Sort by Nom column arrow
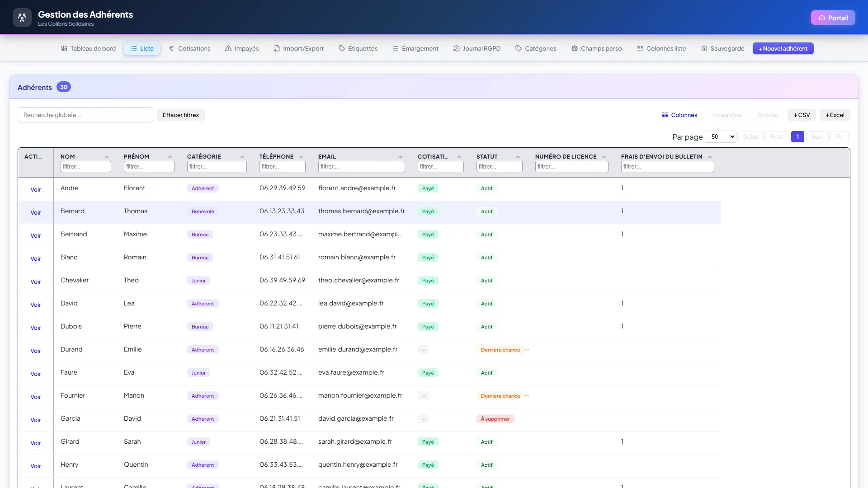 (x=107, y=157)
